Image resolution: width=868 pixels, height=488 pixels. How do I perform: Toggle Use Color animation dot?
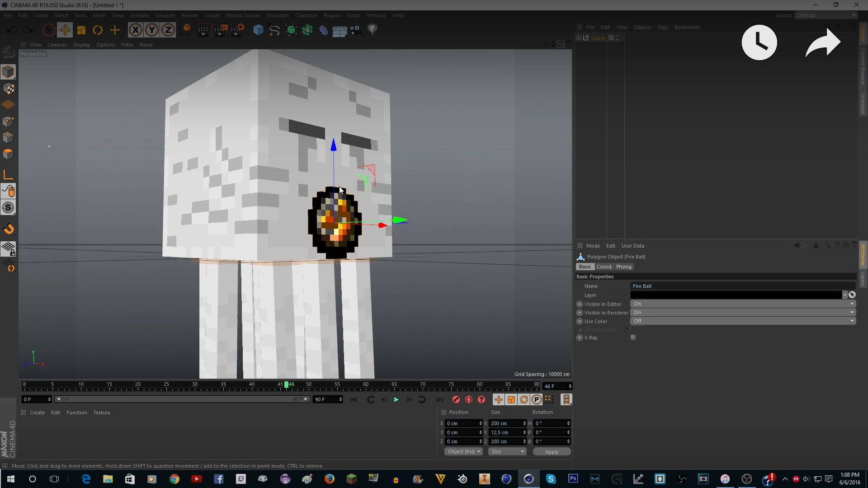(x=580, y=321)
